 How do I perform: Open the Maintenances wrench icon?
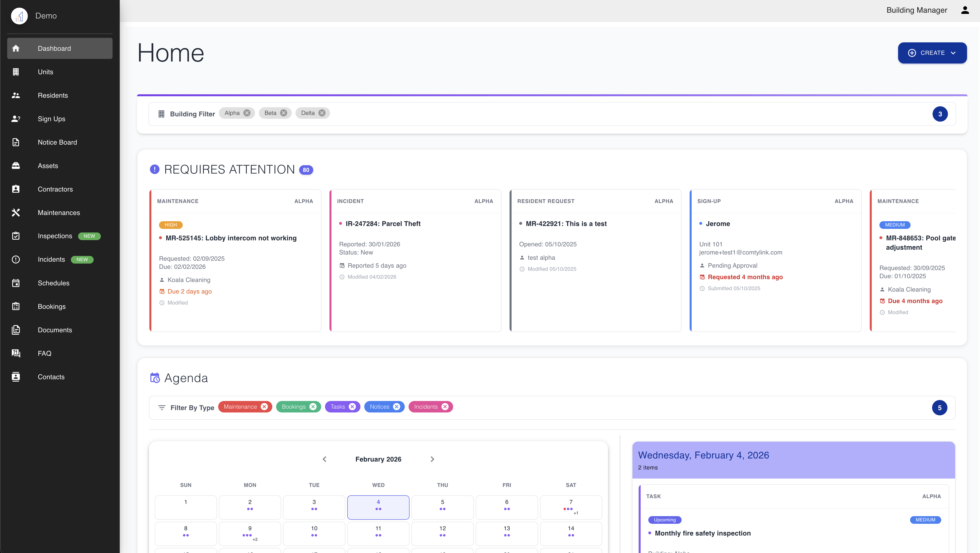16,213
